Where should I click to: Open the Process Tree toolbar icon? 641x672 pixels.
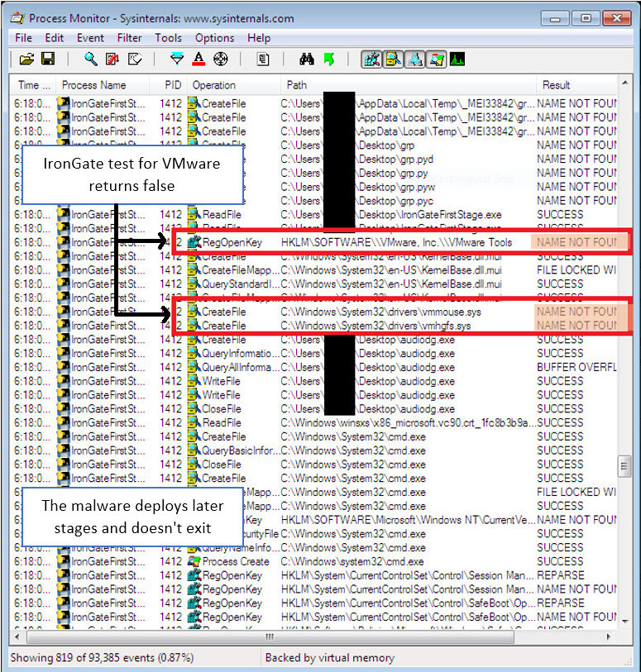[263, 60]
